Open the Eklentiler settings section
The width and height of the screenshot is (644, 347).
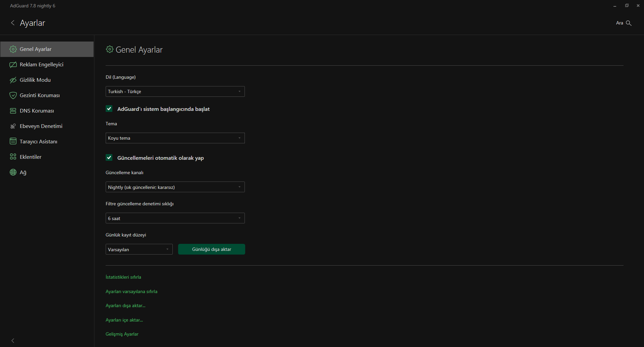pyautogui.click(x=47, y=157)
